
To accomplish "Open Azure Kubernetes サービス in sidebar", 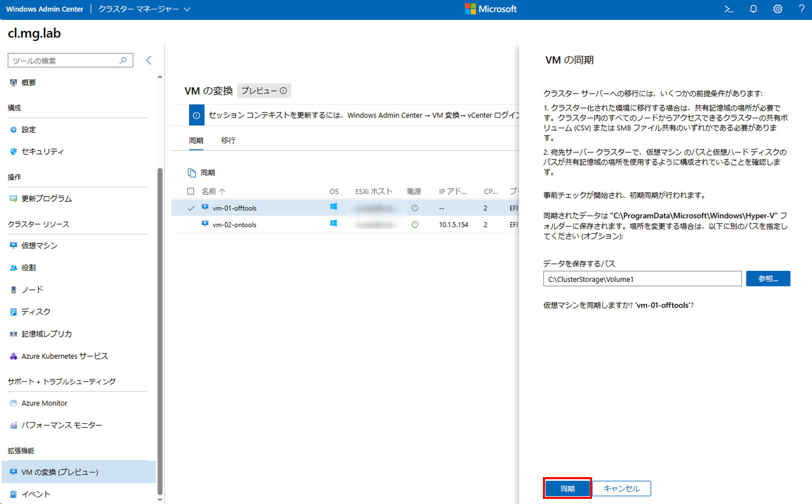I will coord(65,356).
